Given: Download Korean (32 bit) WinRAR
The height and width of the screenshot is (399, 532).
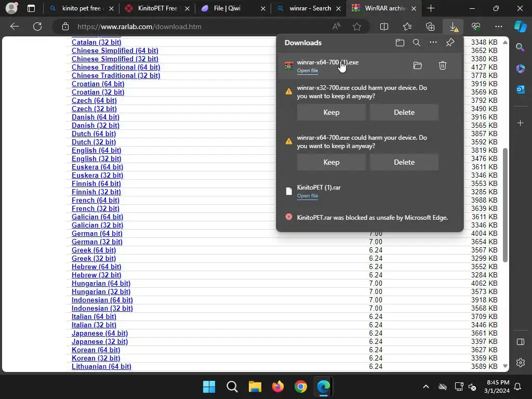Looking at the screenshot, I should 96,358.
